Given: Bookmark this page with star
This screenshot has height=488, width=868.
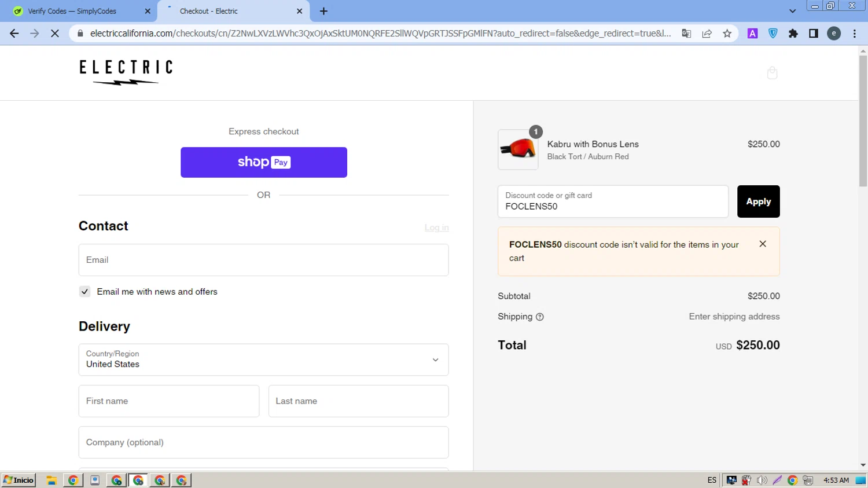Looking at the screenshot, I should pos(727,34).
